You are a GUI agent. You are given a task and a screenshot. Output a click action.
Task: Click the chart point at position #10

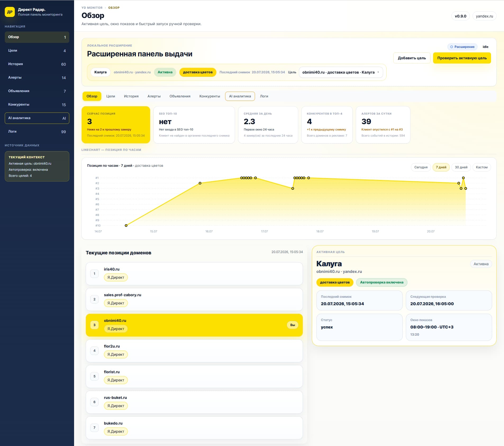[x=126, y=226]
